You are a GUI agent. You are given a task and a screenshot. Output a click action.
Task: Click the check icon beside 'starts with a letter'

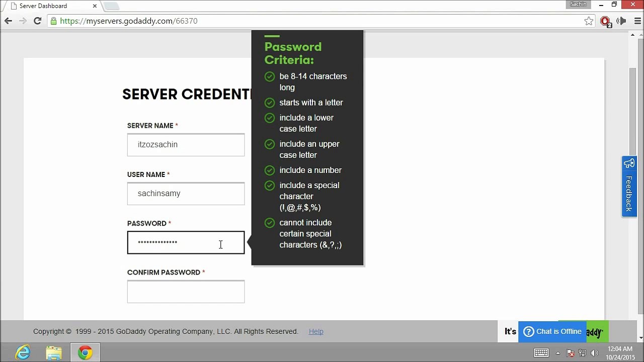click(270, 103)
